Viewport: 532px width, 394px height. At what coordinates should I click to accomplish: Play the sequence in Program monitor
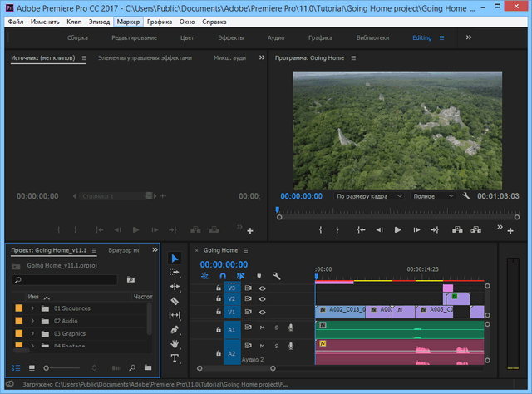pos(397,229)
